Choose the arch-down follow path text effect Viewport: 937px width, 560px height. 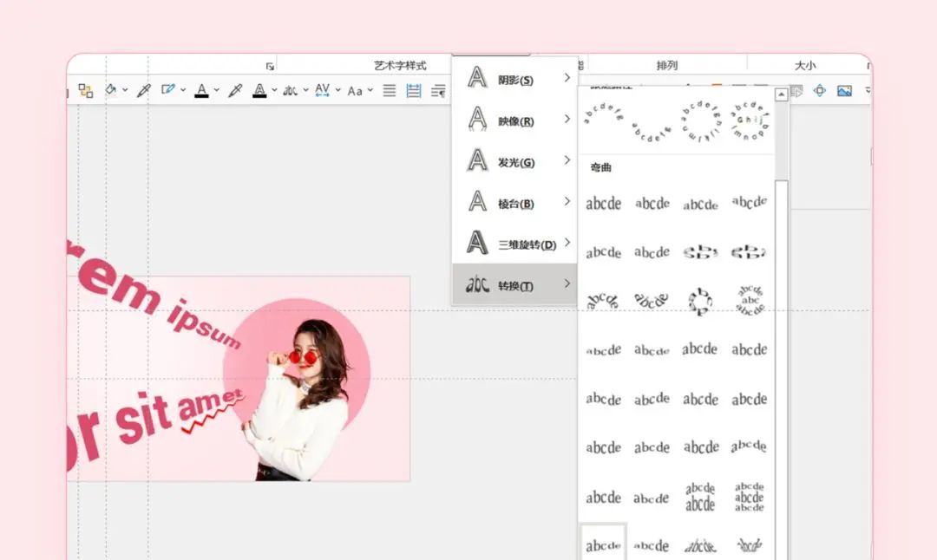652,132
